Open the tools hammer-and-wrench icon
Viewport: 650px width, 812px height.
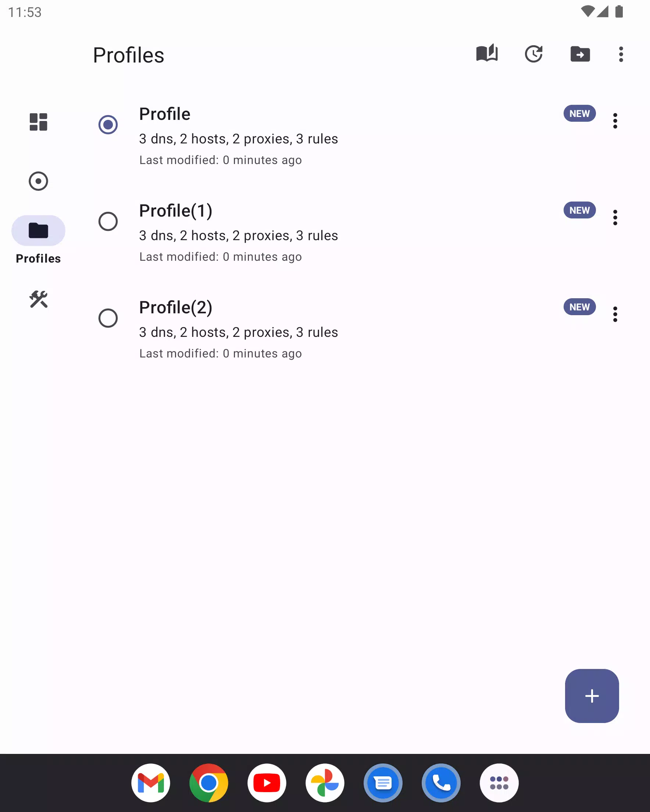click(x=38, y=299)
